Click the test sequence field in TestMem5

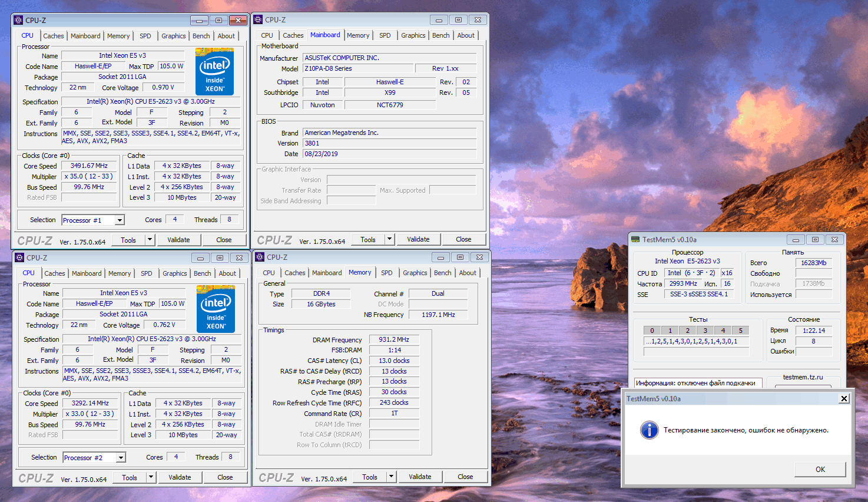pyautogui.click(x=697, y=341)
